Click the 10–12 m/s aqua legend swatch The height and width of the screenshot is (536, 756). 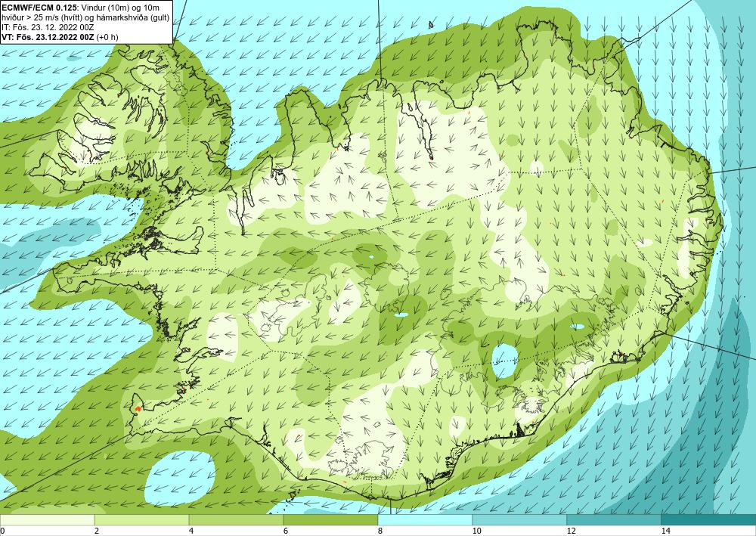(520, 519)
